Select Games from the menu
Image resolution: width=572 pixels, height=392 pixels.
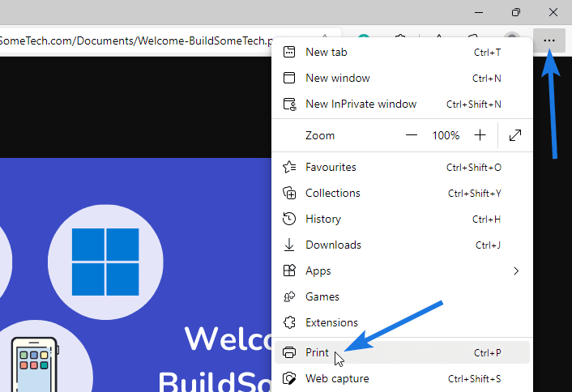point(322,296)
